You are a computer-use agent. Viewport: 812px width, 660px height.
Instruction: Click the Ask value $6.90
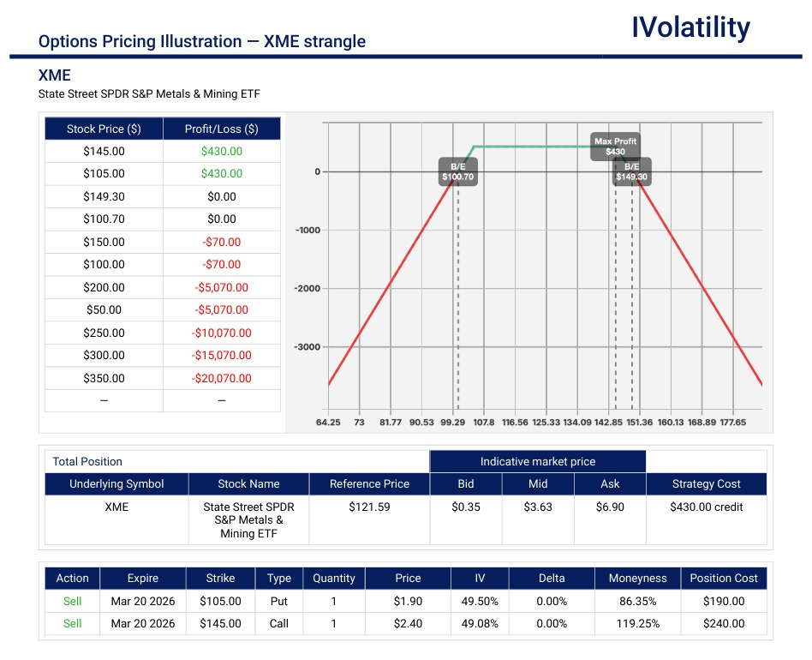(x=610, y=507)
